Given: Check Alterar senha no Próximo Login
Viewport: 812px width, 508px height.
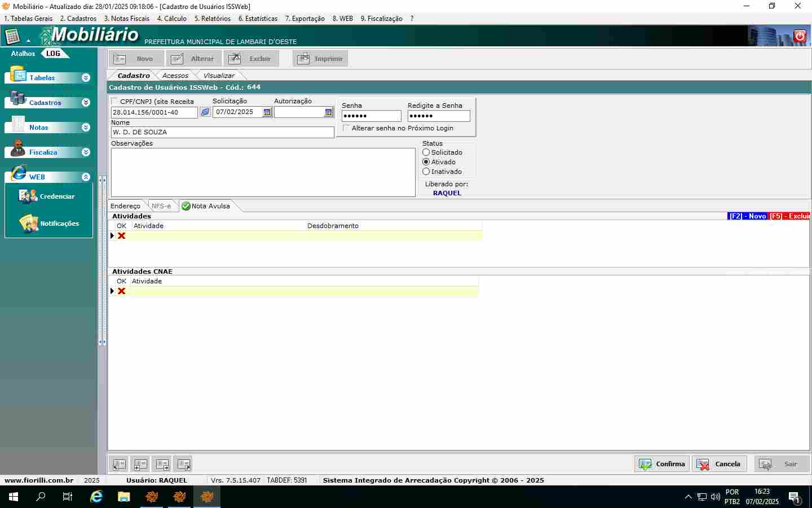Looking at the screenshot, I should 346,128.
